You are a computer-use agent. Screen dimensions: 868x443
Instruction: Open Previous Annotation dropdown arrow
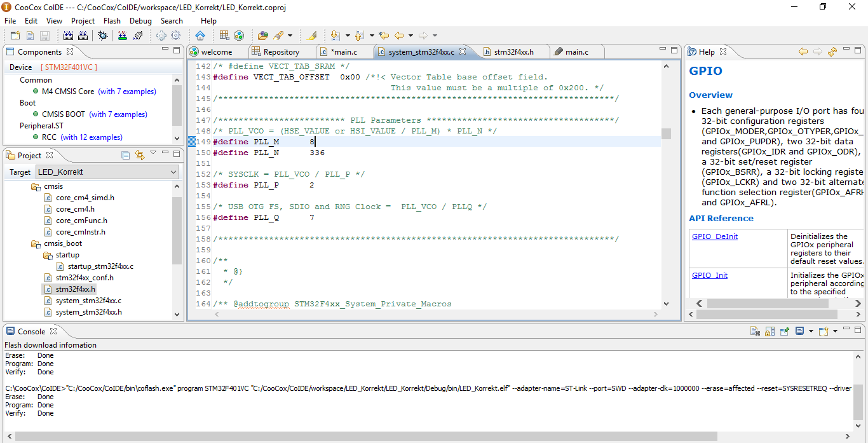pyautogui.click(x=372, y=36)
